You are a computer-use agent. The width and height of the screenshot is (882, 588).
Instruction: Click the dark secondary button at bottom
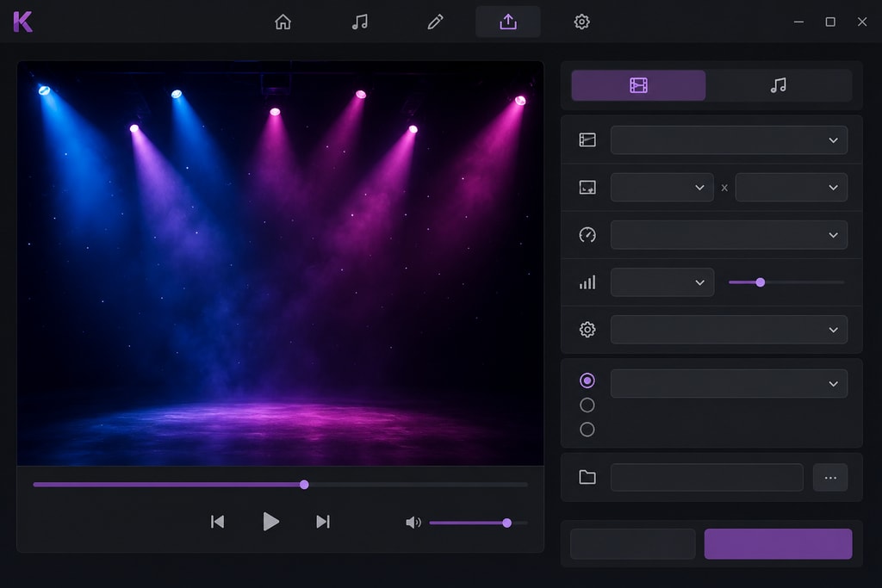click(633, 543)
